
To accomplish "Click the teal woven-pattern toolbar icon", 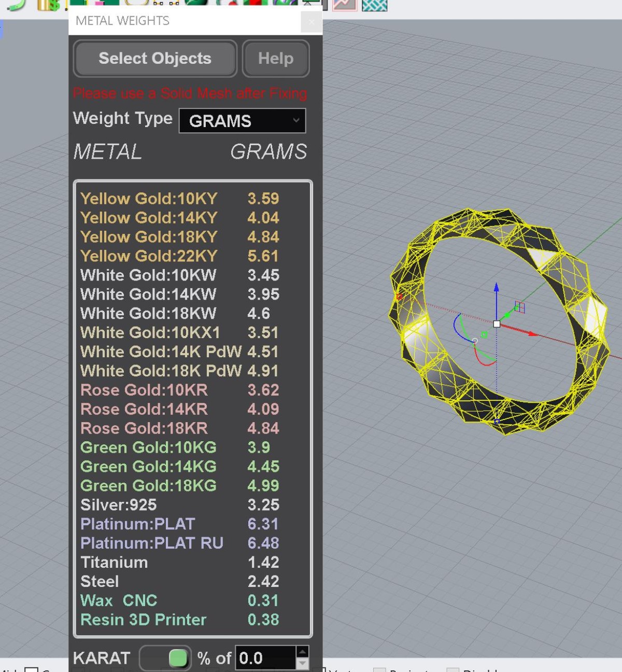I will (x=375, y=5).
